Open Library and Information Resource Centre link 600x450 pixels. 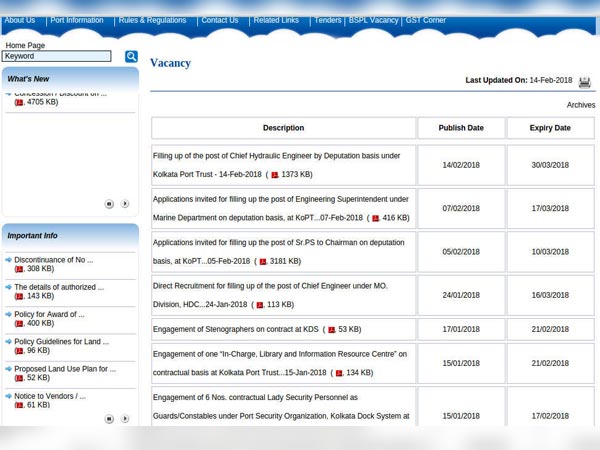coord(280,363)
